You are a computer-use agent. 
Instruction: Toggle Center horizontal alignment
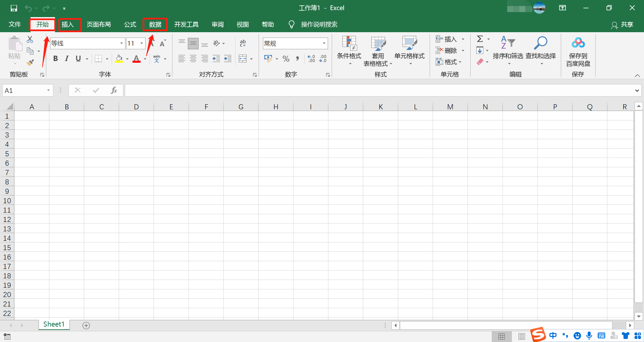point(193,59)
